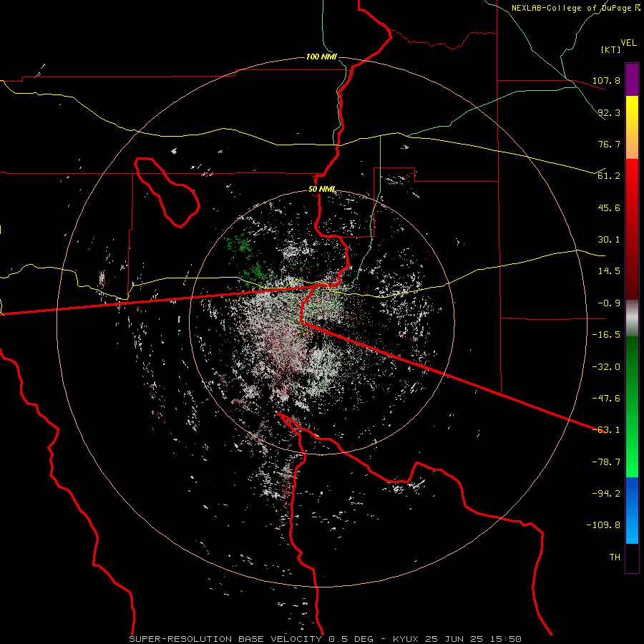Screen dimensions: 644x644
Task: Pick the yellow-orange segment of the color bar
Action: point(632,127)
